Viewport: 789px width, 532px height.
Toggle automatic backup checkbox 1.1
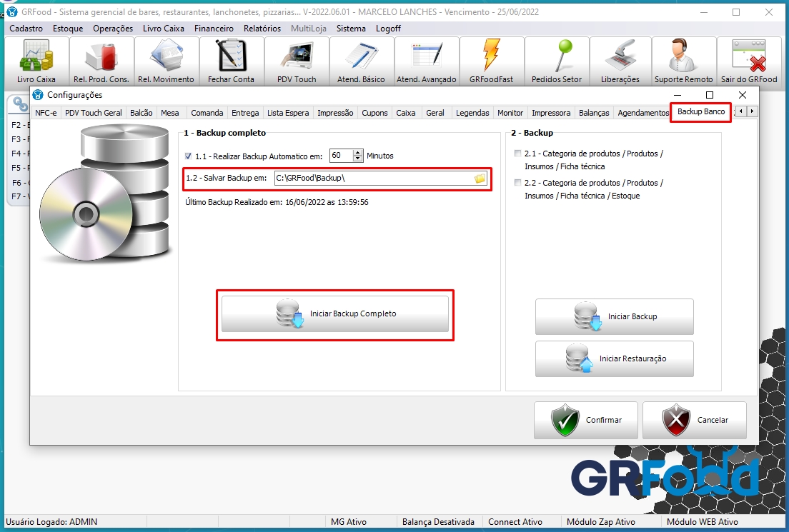click(x=188, y=156)
